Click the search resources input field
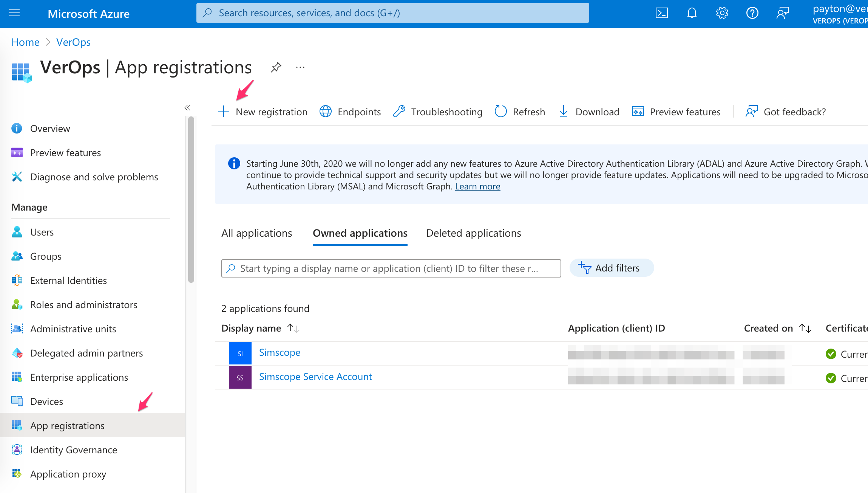This screenshot has width=868, height=493. (393, 13)
